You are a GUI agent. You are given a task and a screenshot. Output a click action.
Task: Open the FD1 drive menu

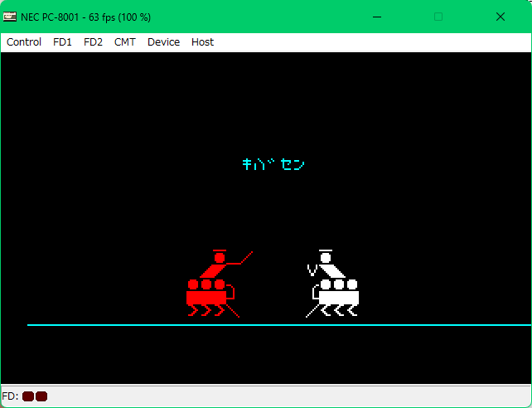pyautogui.click(x=62, y=42)
